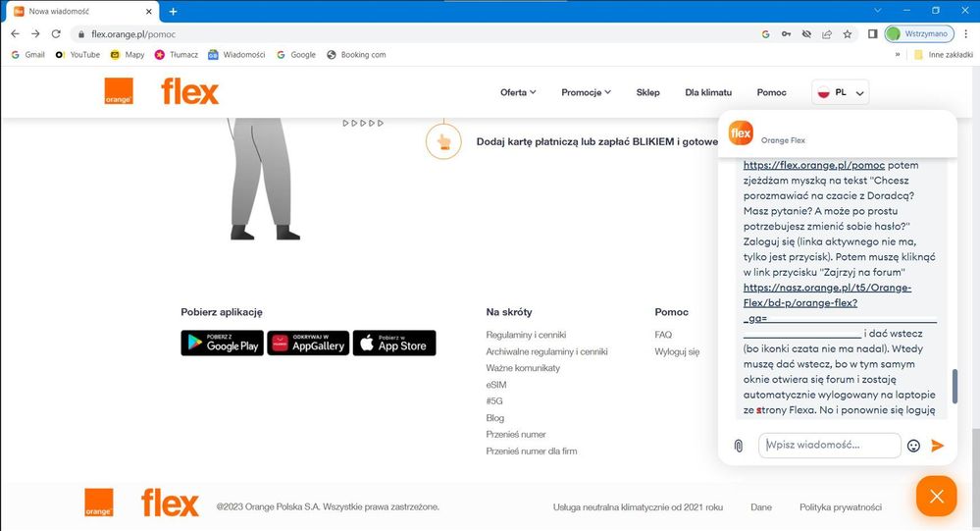Screen dimensions: 980x531
Task: Click the Wyloguj się link
Action: [677, 351]
